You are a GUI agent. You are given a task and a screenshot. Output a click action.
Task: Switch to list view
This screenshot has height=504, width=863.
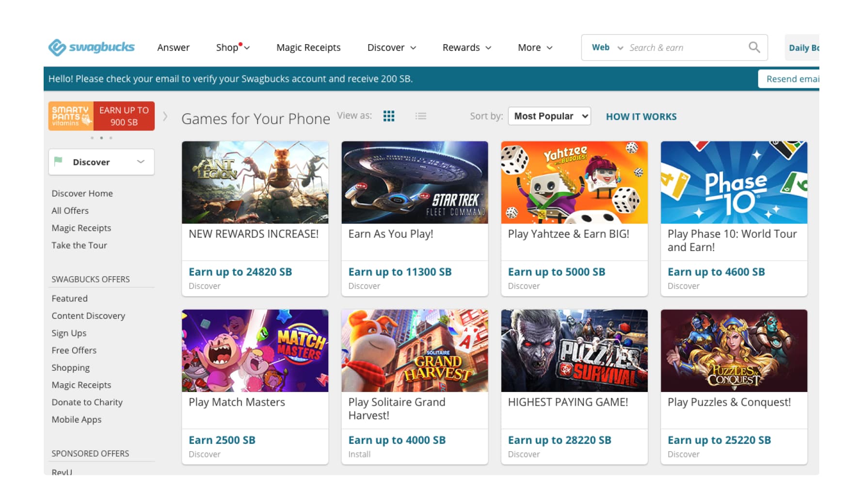click(421, 116)
